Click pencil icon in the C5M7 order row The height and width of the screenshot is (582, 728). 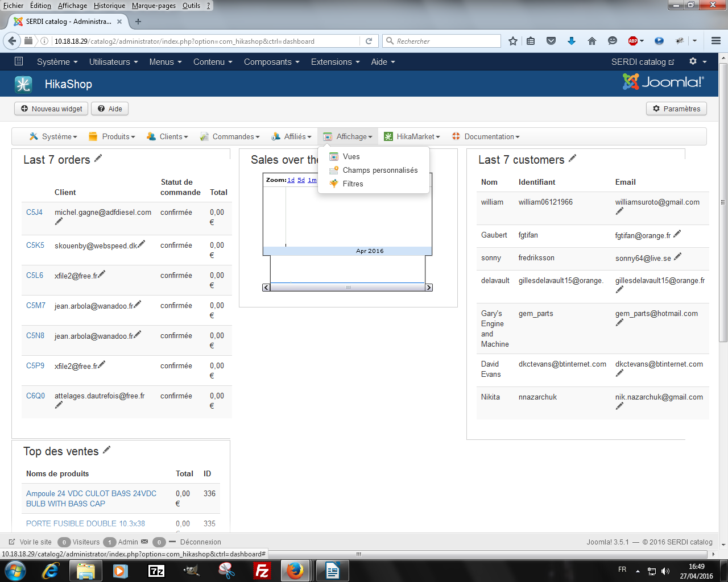coord(138,304)
